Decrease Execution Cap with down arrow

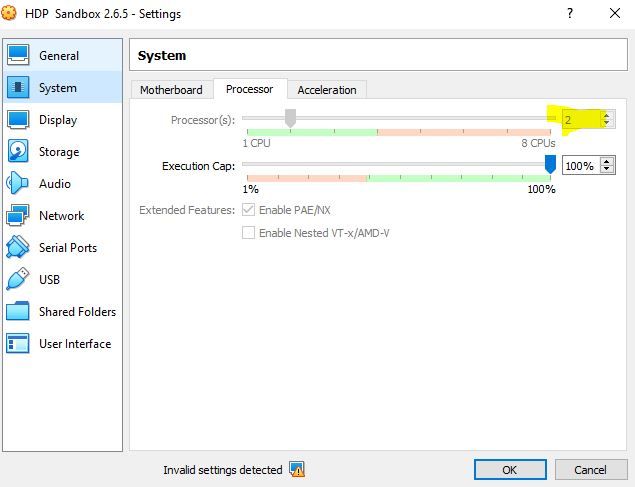click(607, 170)
